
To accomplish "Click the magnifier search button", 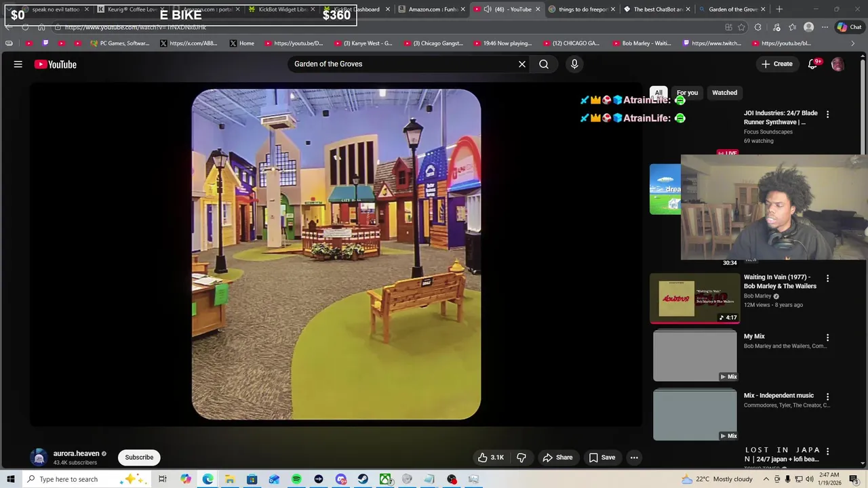I will 544,64.
